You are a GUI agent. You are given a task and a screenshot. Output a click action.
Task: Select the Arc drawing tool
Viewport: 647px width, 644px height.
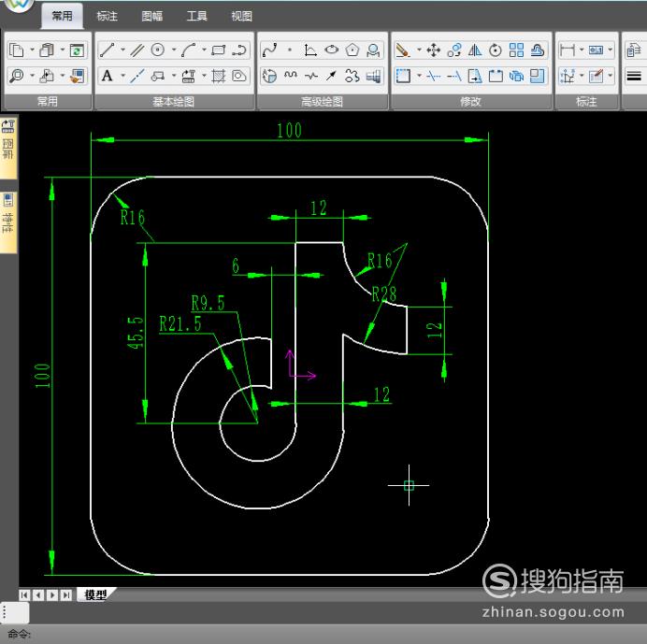[x=188, y=50]
